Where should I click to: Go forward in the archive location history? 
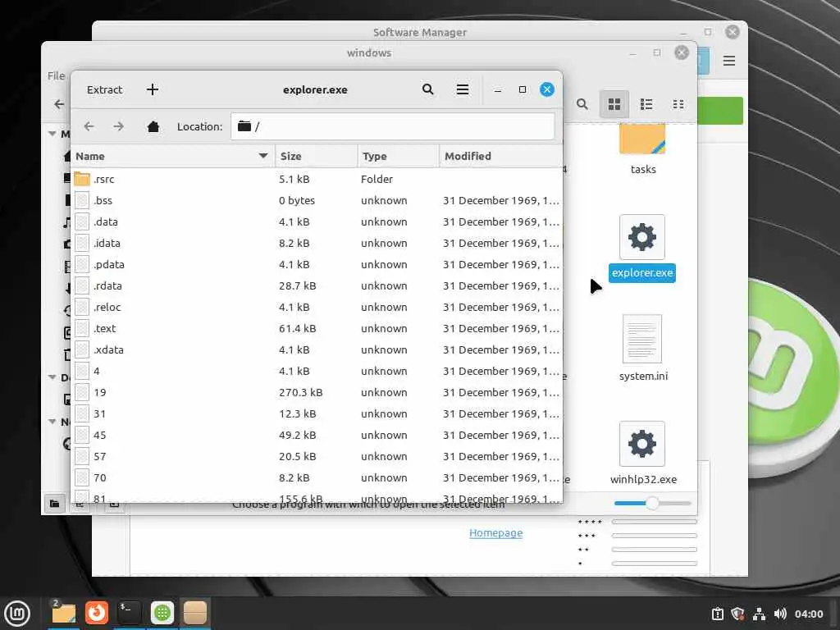point(118,126)
